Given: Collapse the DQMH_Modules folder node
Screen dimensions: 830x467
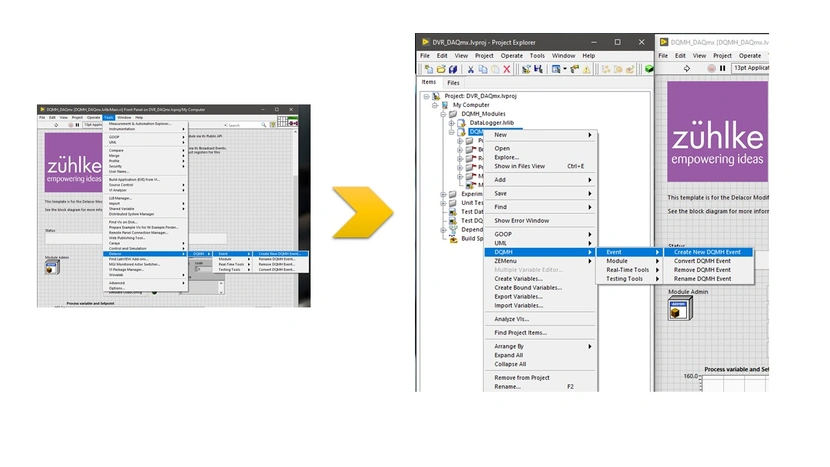Looking at the screenshot, I should click(x=443, y=114).
